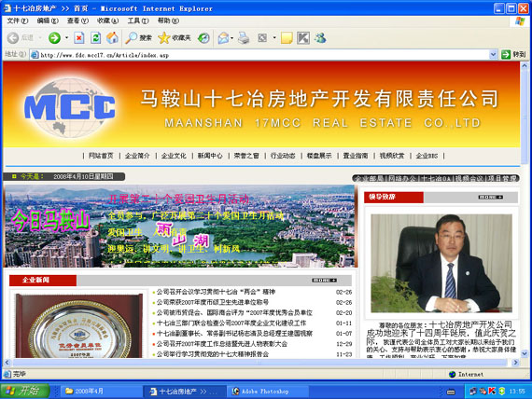532x399 pixels.
Task: Click the green Forward arrow button
Action: (x=54, y=37)
